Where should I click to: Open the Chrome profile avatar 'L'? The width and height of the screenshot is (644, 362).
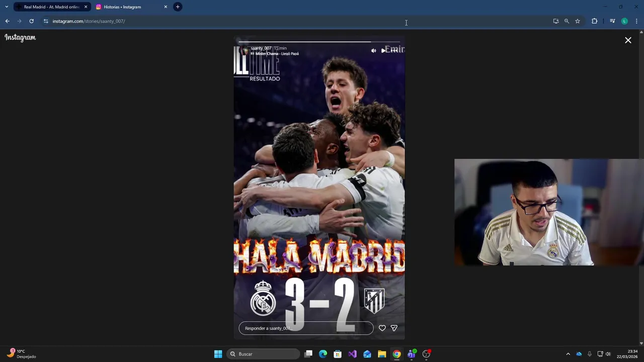[x=624, y=21]
